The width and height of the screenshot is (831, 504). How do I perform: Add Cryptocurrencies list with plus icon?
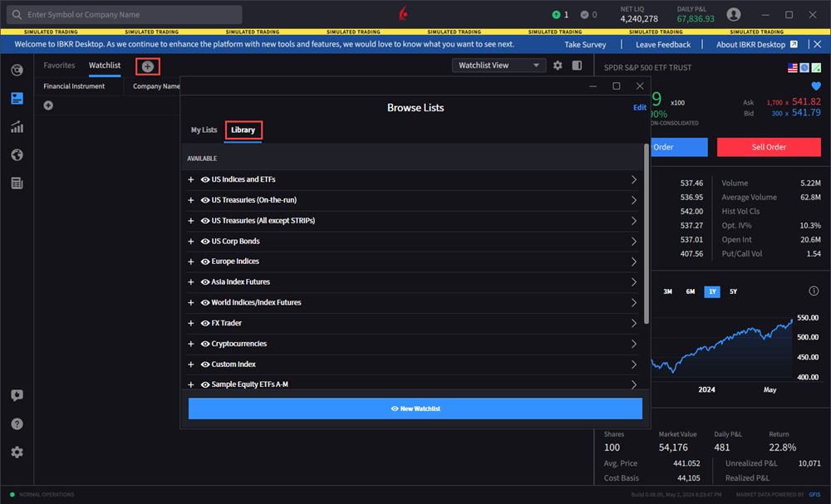(191, 344)
